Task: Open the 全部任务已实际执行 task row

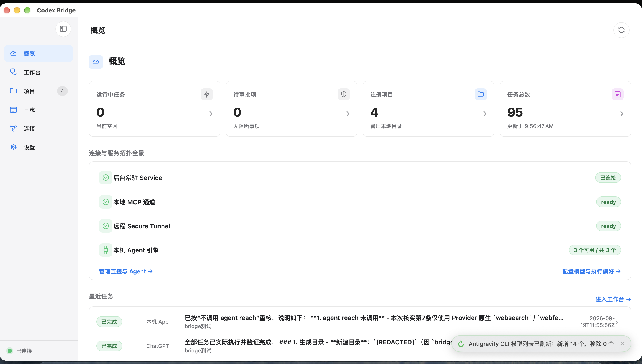Action: coord(360,346)
